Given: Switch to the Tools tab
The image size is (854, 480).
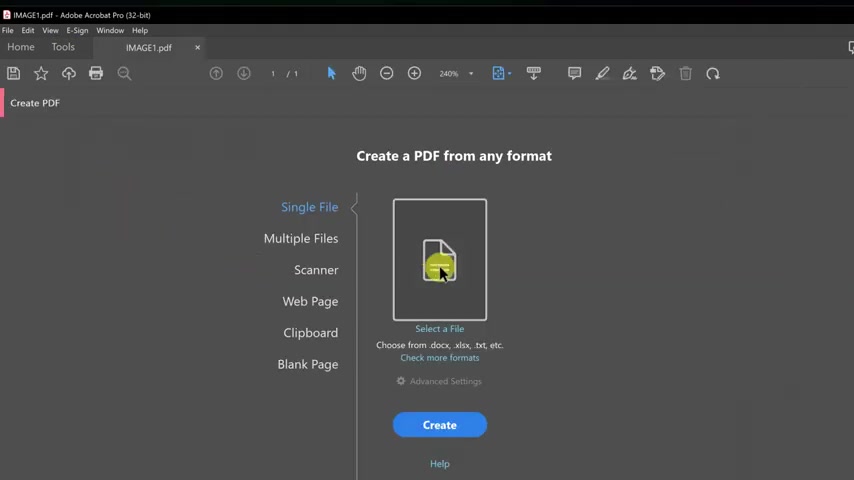Looking at the screenshot, I should (x=63, y=47).
